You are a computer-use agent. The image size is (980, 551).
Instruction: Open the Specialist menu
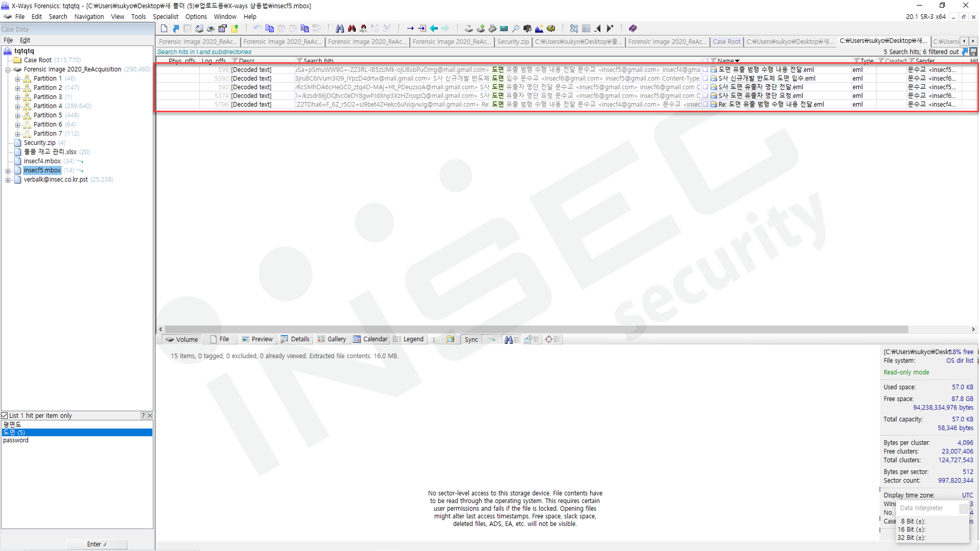point(165,17)
